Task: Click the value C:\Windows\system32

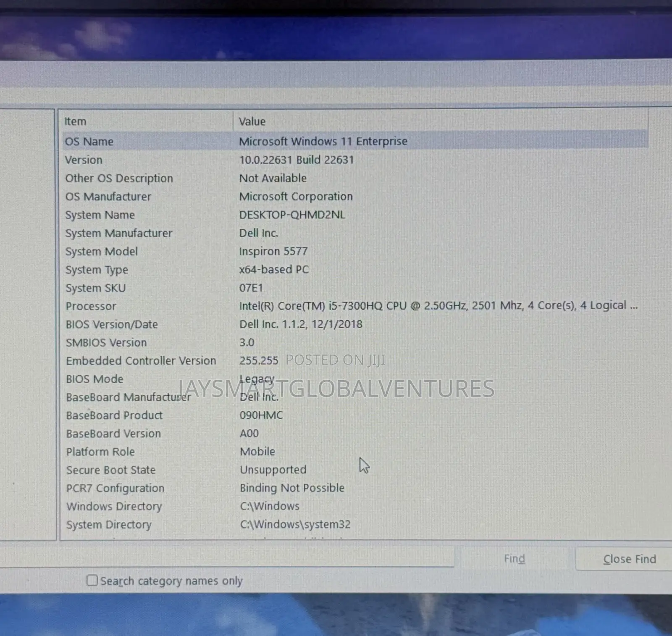Action: pos(295,524)
